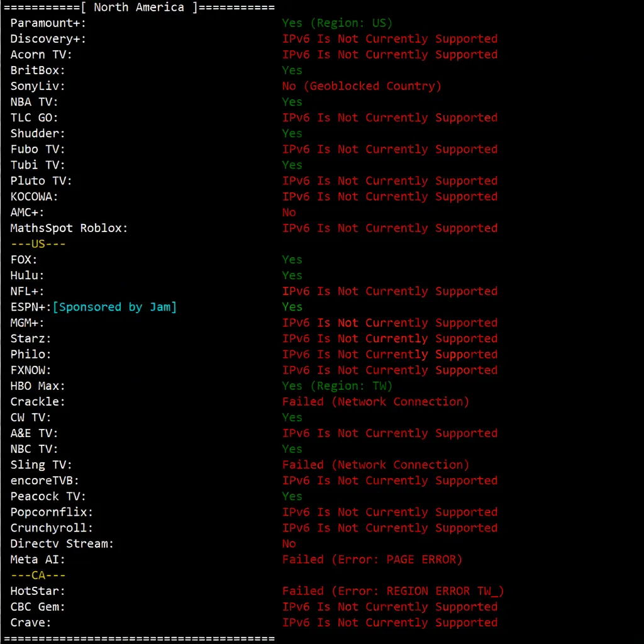Click the Meta AI page error text
644x644 pixels.
373,559
